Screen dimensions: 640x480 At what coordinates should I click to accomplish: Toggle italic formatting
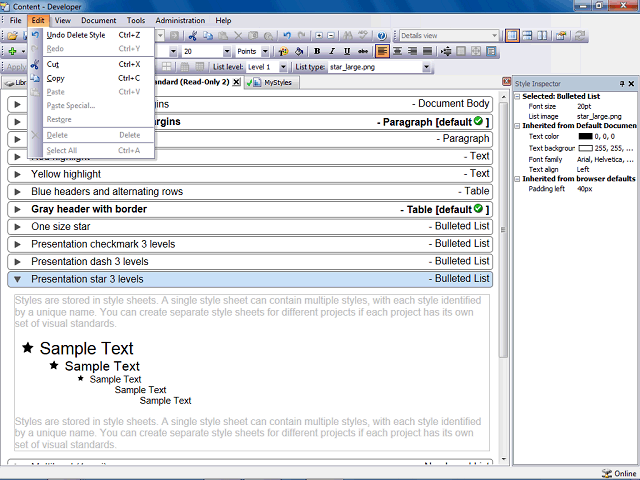pyautogui.click(x=332, y=51)
